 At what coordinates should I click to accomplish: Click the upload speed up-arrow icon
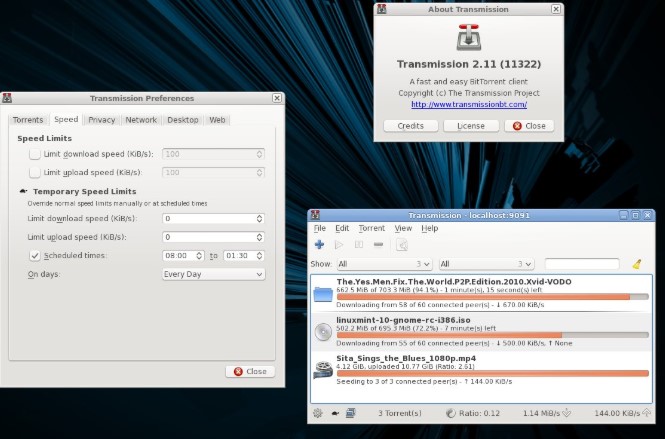click(646, 413)
